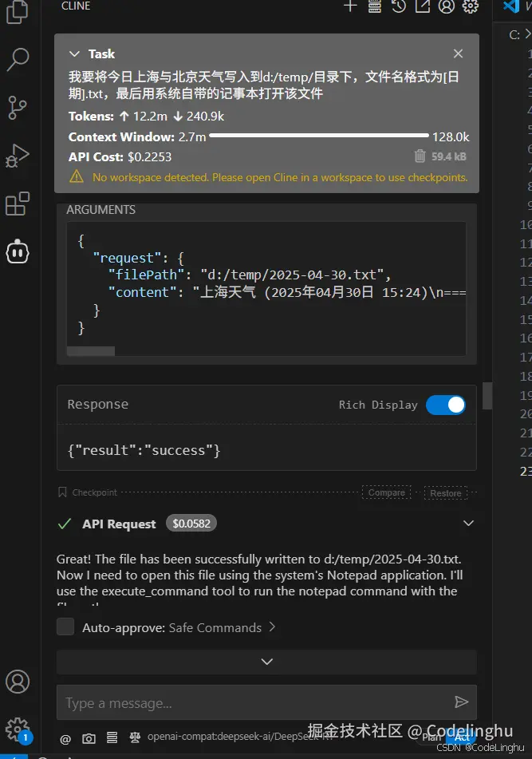Check the Auto-approve checkbox

pyautogui.click(x=66, y=627)
